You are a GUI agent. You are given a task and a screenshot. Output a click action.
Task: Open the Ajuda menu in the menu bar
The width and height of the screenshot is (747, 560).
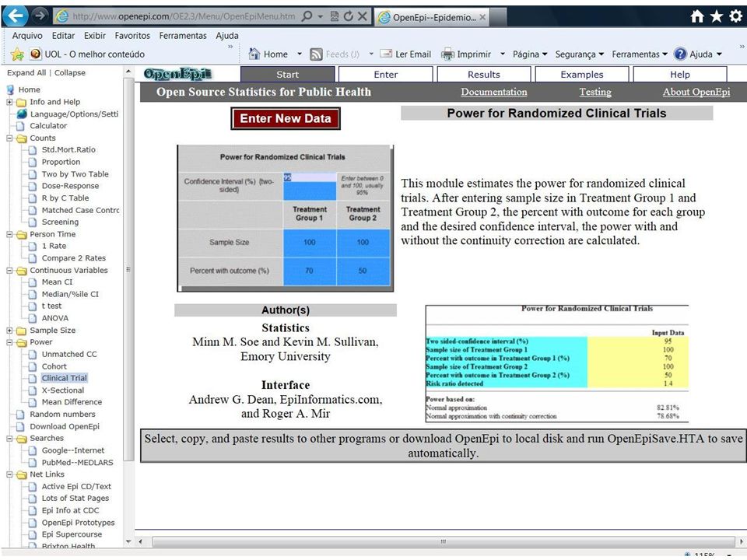coord(227,36)
